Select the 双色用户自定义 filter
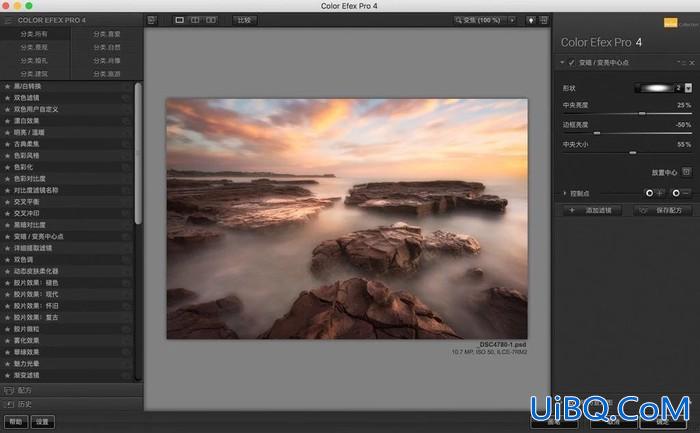This screenshot has width=700, height=433. 67,109
